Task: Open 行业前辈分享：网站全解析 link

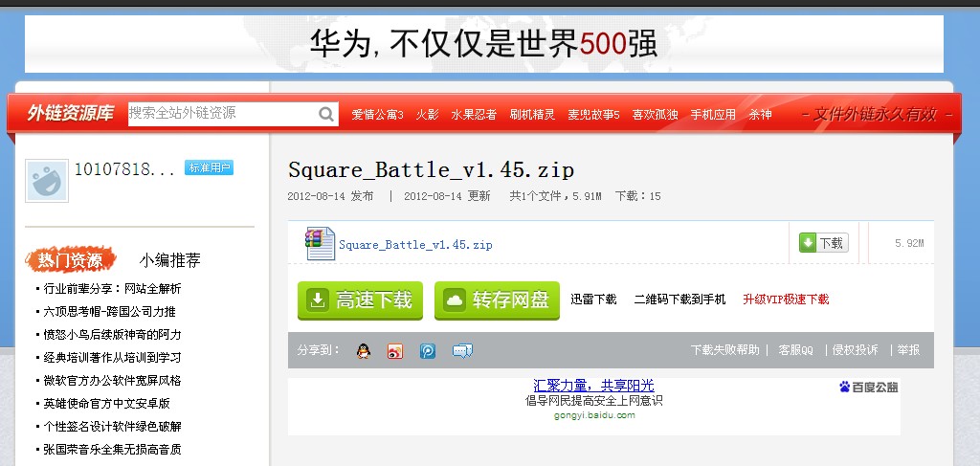Action: pyautogui.click(x=113, y=289)
